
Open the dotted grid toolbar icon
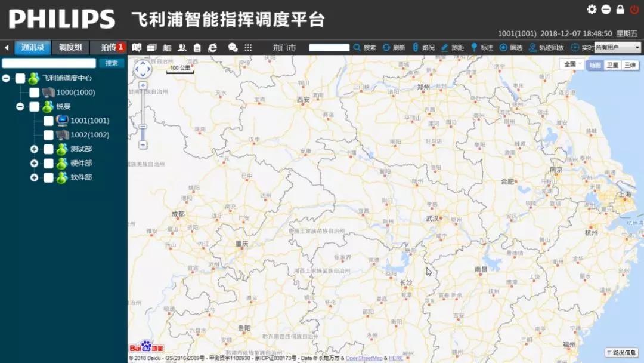248,48
